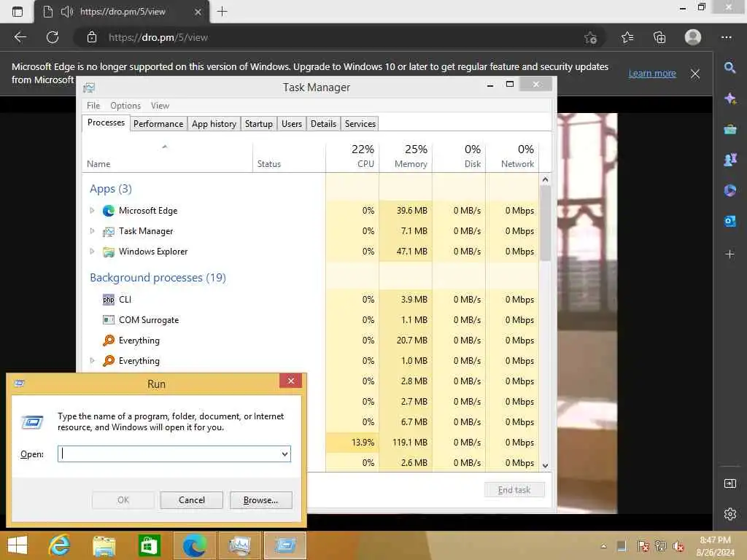Add page to favorites star icon
747x560 pixels.
coord(591,37)
